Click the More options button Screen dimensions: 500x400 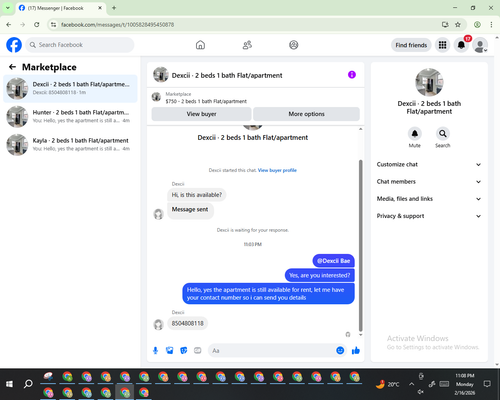[306, 114]
